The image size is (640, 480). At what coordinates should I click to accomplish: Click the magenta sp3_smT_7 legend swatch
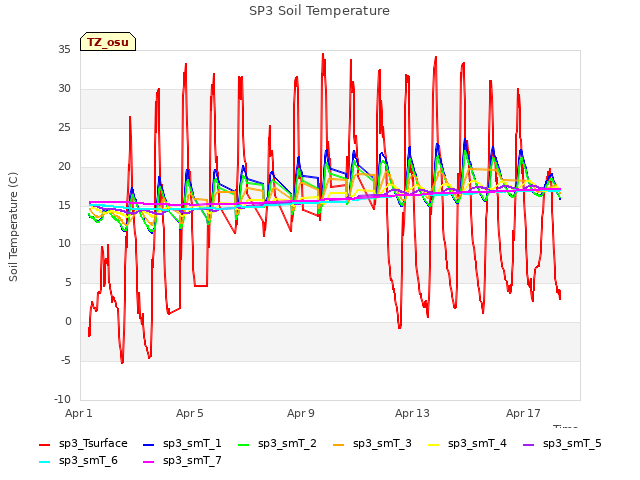point(149,462)
